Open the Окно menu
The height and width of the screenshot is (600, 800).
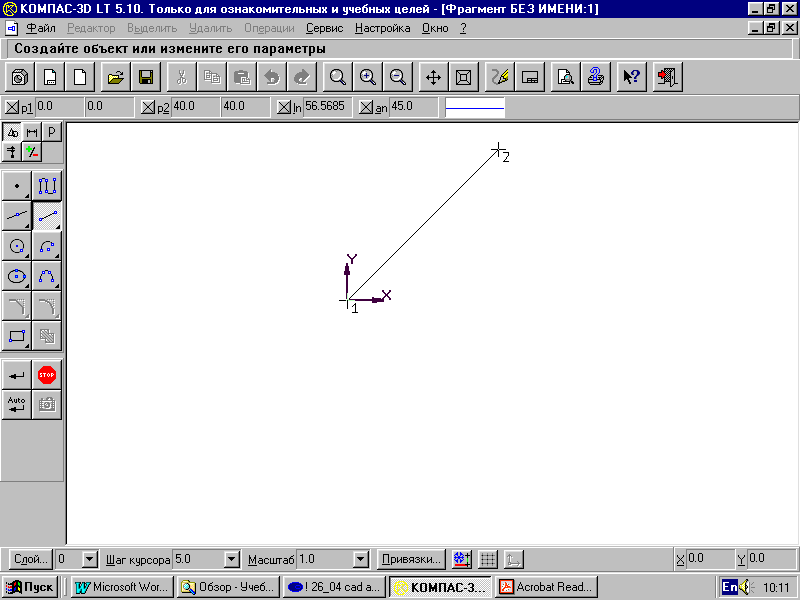pyautogui.click(x=435, y=28)
